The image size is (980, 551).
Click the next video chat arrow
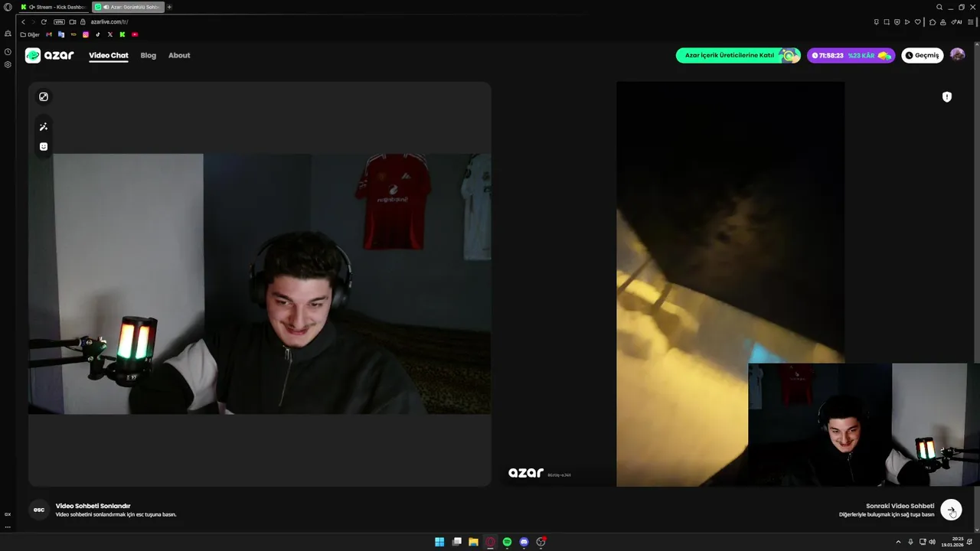(951, 510)
